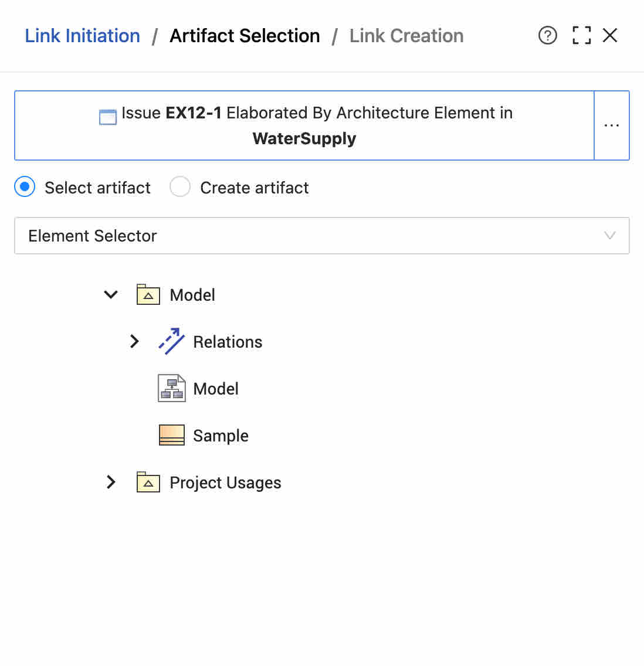Click the Project Usages folder icon
The width and height of the screenshot is (644, 666).
pyautogui.click(x=148, y=482)
